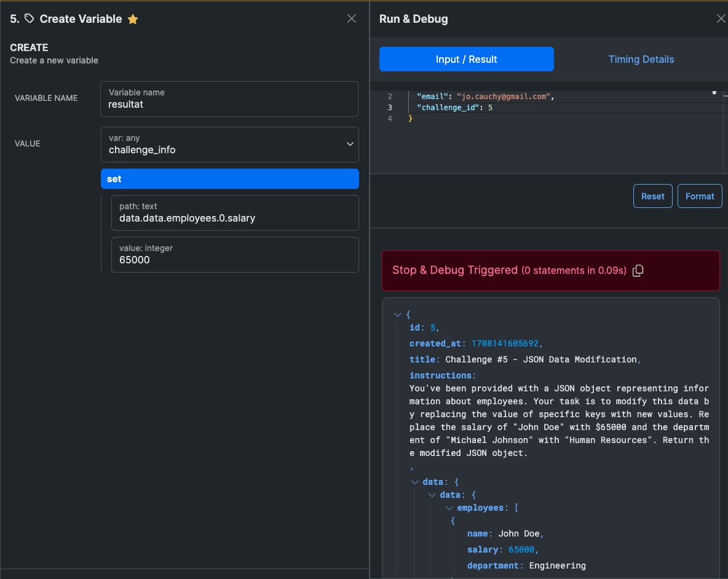Collapse the root JSON object
Image resolution: width=728 pixels, height=579 pixels.
397,314
